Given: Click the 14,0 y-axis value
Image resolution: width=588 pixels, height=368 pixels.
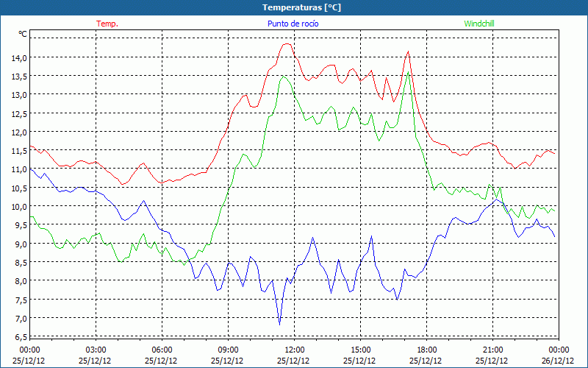Looking at the screenshot, I should point(19,58).
